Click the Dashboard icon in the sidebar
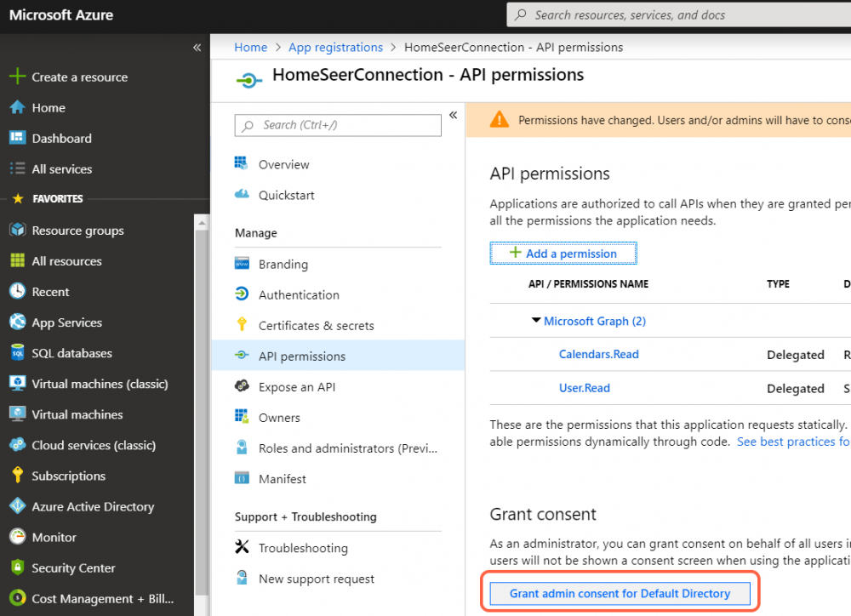851x616 pixels. coord(17,138)
